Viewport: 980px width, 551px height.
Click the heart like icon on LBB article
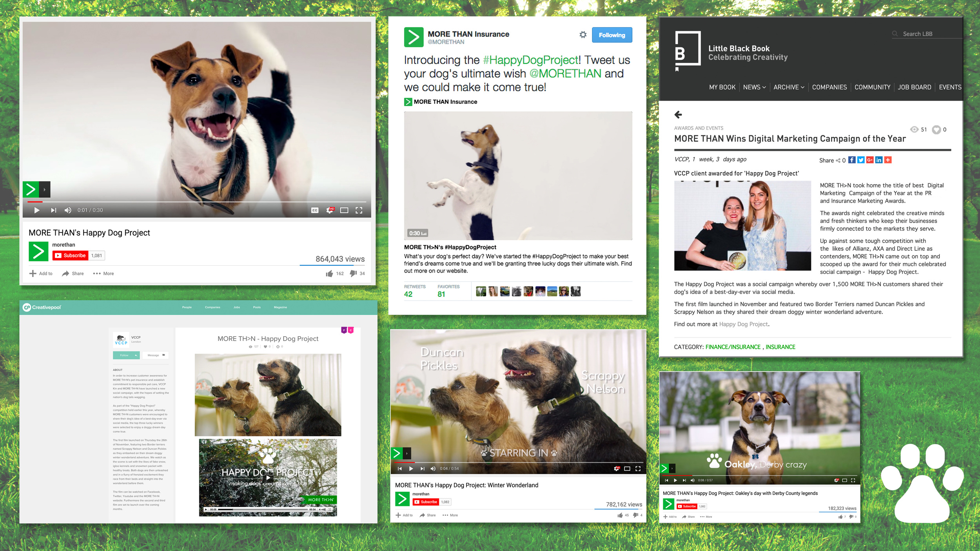click(936, 130)
